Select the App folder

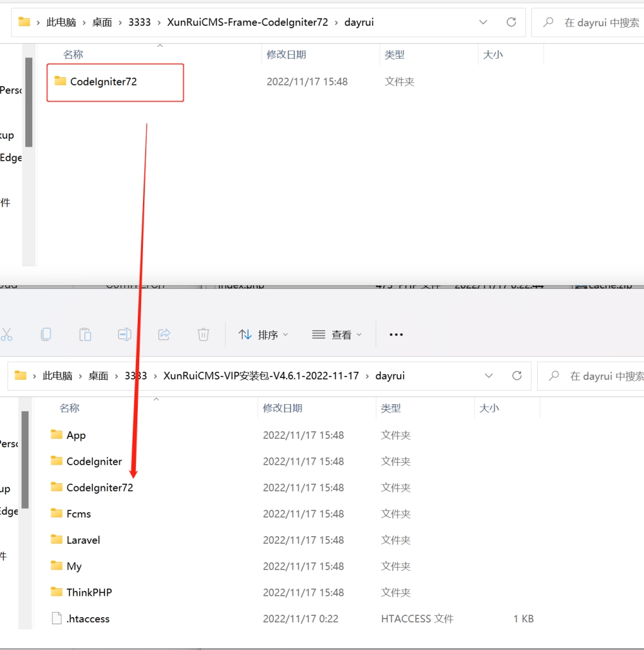point(76,435)
